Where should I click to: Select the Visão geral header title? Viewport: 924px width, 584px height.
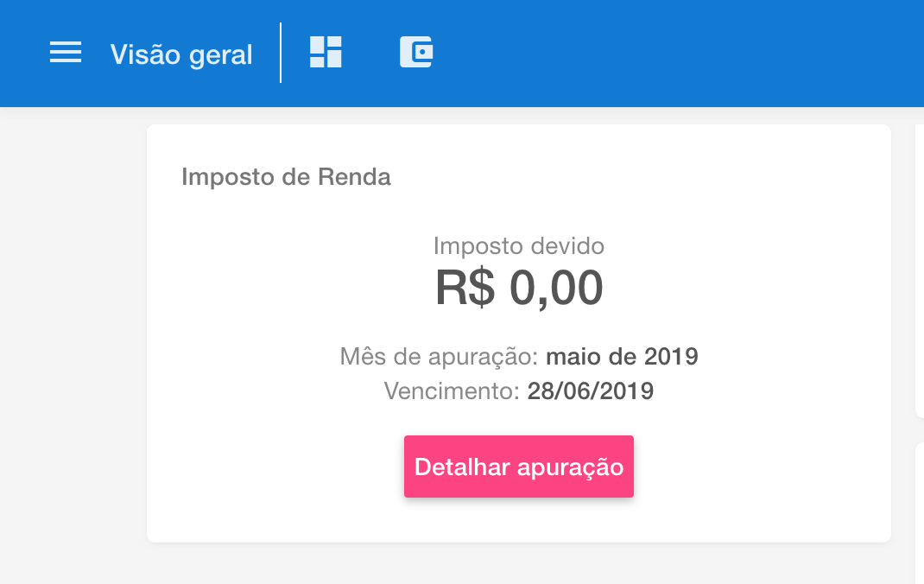[181, 54]
